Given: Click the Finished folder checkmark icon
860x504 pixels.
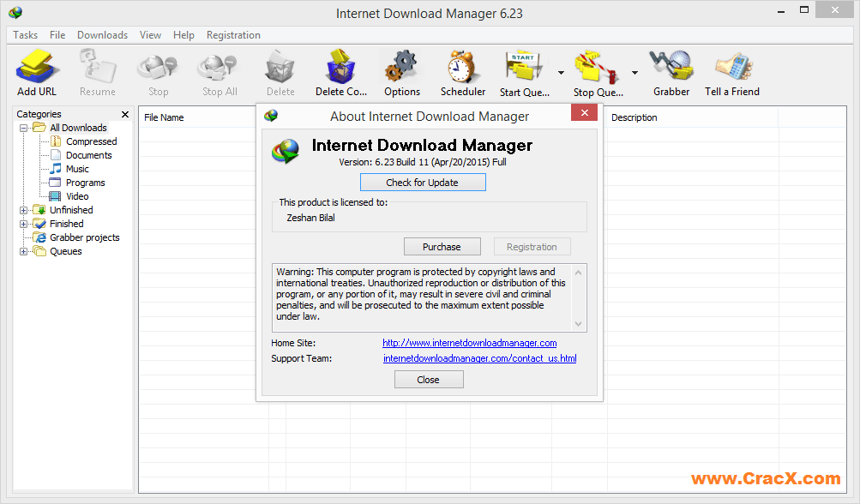Looking at the screenshot, I should (x=39, y=224).
